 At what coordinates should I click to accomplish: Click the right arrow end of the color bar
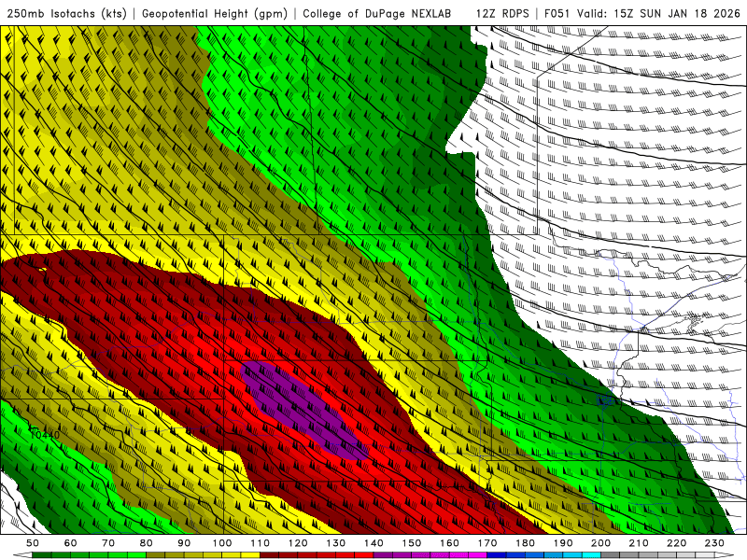[x=725, y=555]
